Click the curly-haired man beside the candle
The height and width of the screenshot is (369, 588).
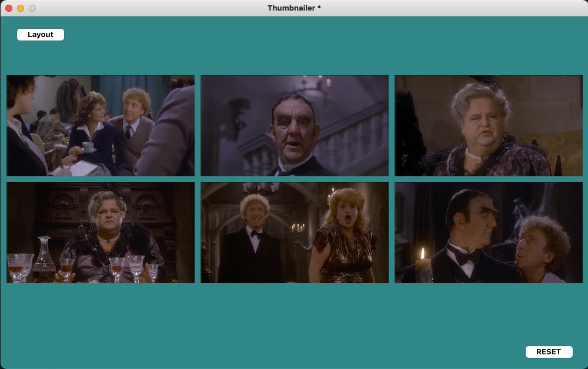pyautogui.click(x=542, y=247)
